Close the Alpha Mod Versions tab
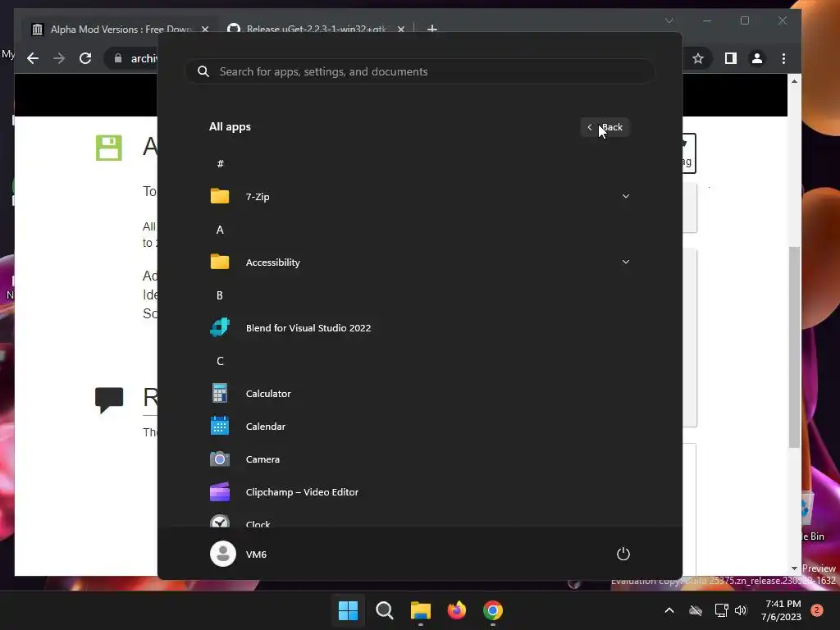840x630 pixels. (x=204, y=29)
